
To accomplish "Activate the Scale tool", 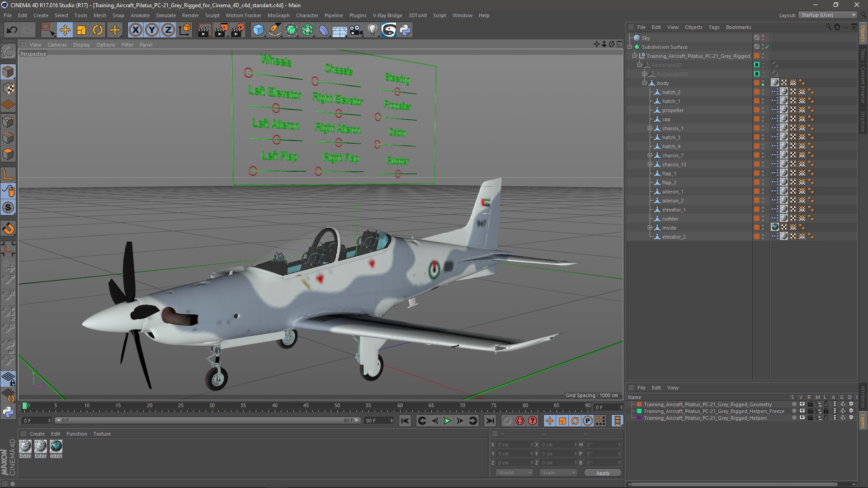I will click(x=81, y=30).
